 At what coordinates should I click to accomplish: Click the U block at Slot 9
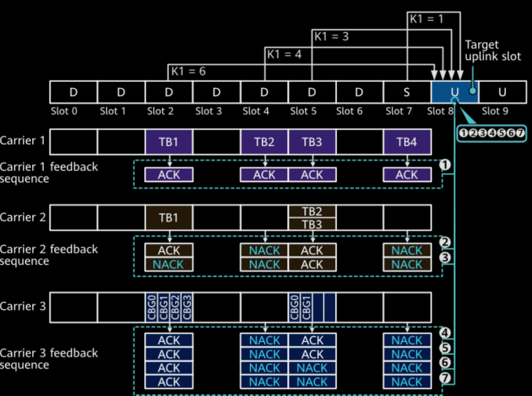point(502,92)
